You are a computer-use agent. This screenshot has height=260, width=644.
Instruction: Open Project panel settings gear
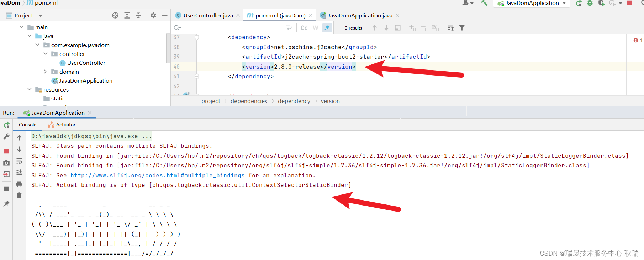(x=153, y=15)
